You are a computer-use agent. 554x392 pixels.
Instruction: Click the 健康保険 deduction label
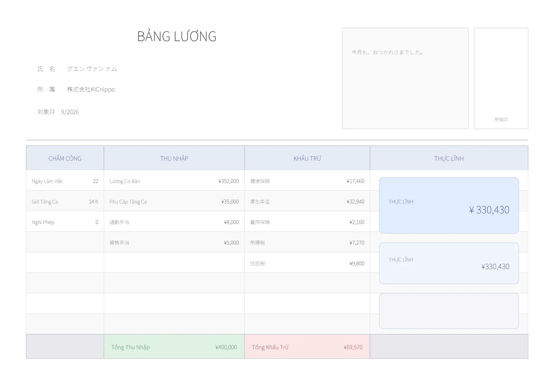[260, 181]
